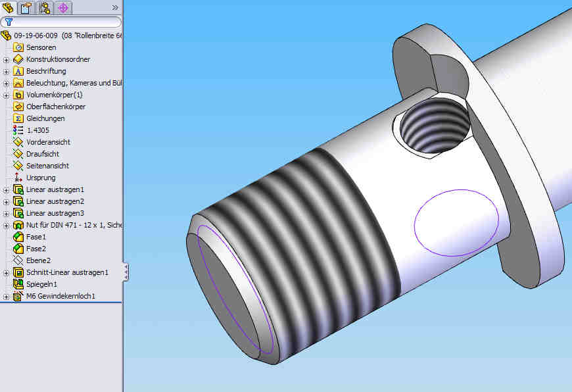Open the DimXpertManager tab

[x=63, y=8]
